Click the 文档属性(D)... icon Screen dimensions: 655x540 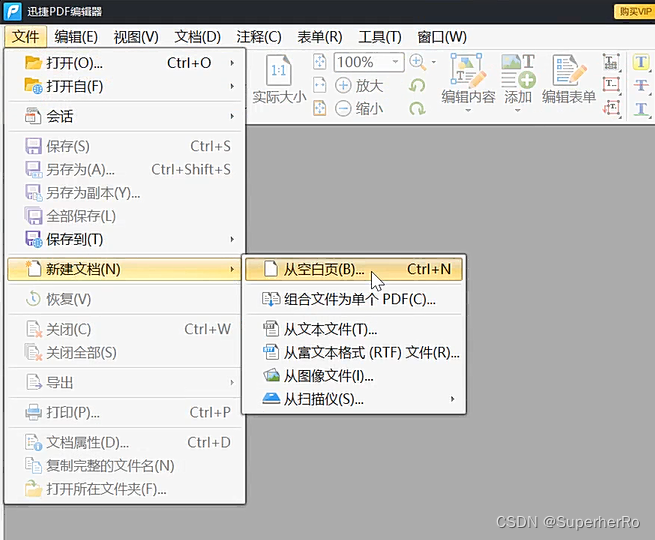tap(33, 442)
